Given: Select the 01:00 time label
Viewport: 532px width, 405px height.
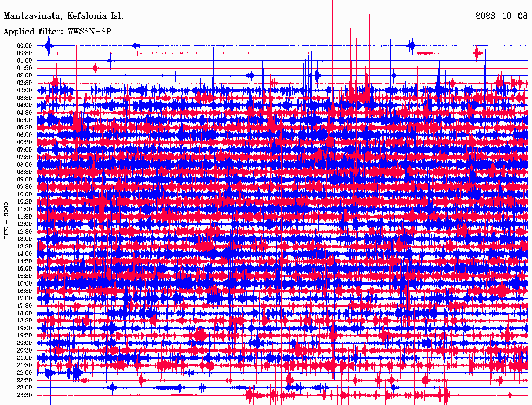Looking at the screenshot, I should click(24, 61).
